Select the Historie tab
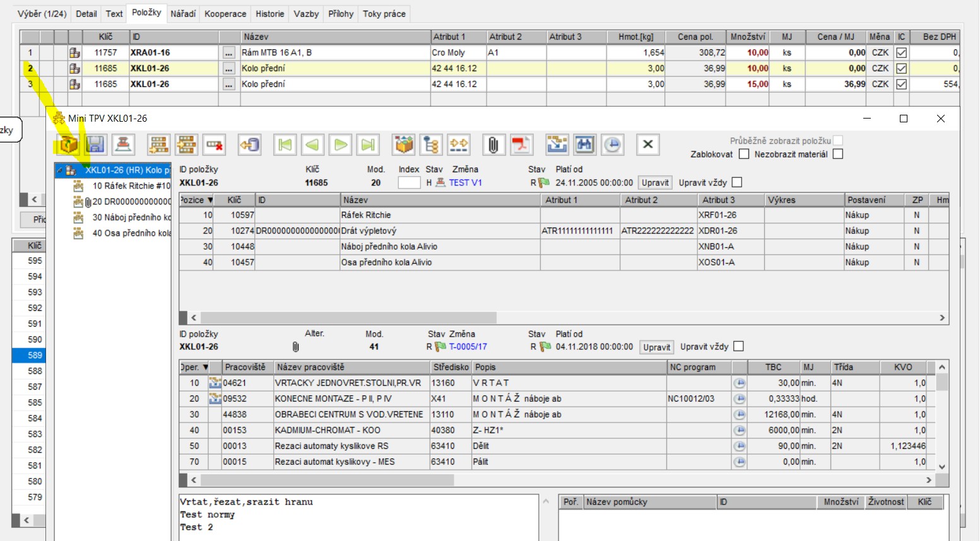The image size is (980, 541). (270, 14)
